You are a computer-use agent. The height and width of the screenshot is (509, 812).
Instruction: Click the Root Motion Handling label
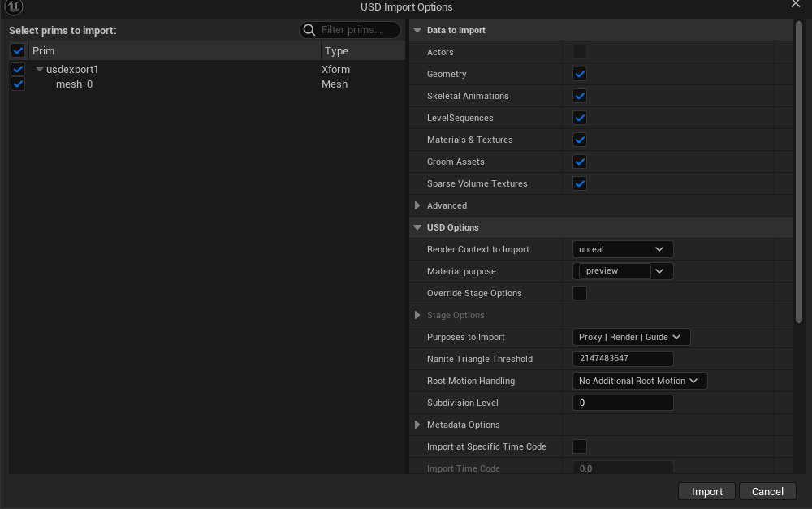pos(471,381)
